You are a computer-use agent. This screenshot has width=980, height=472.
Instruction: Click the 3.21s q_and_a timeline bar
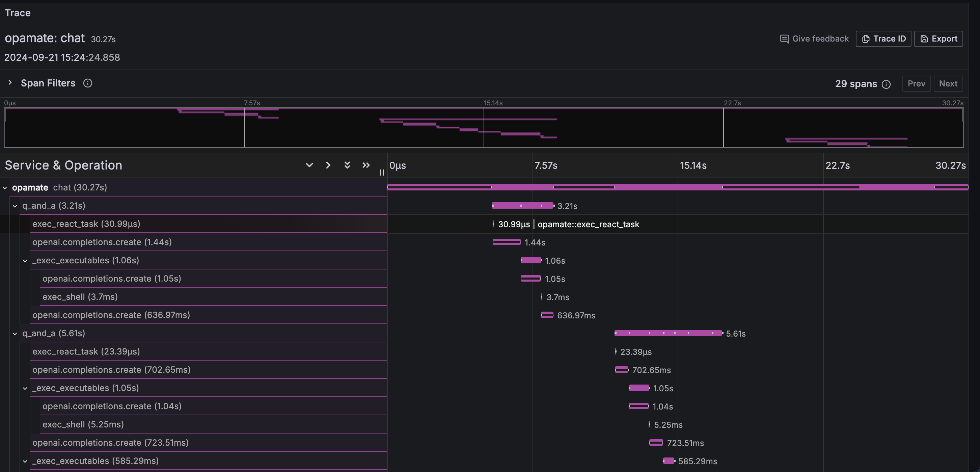pyautogui.click(x=522, y=206)
